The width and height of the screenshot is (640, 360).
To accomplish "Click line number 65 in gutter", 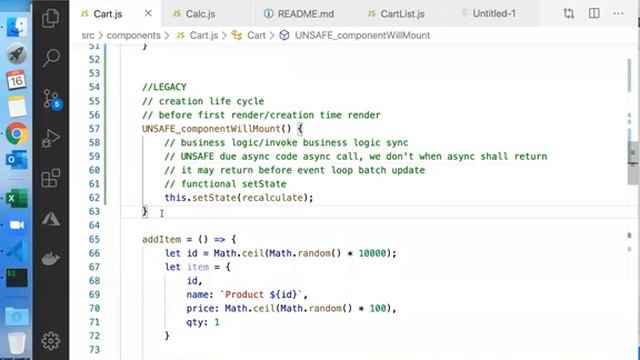I will click(94, 239).
